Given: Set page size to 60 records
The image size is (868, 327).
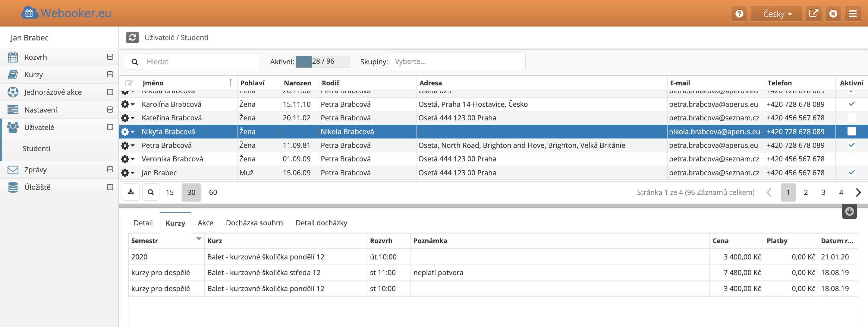Looking at the screenshot, I should [212, 192].
